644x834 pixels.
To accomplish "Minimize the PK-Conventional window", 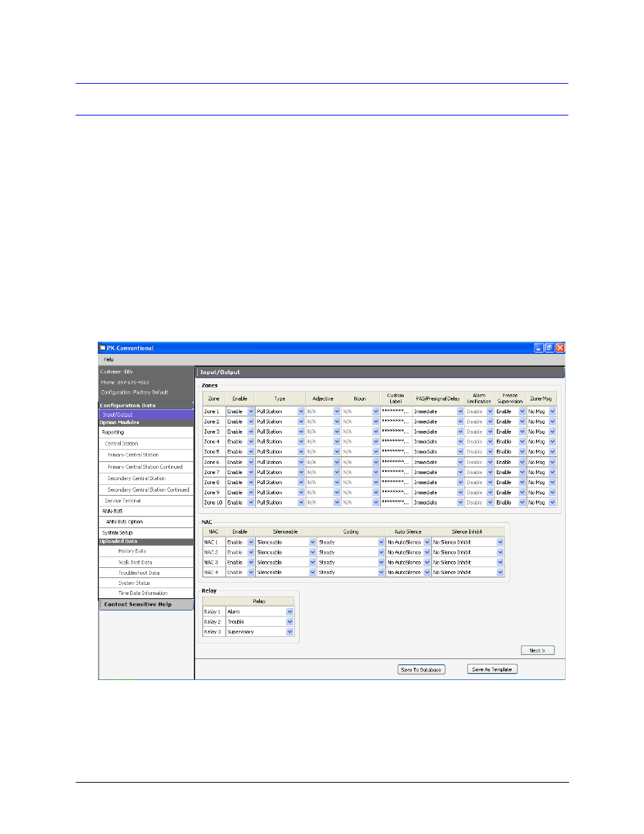I will (539, 348).
